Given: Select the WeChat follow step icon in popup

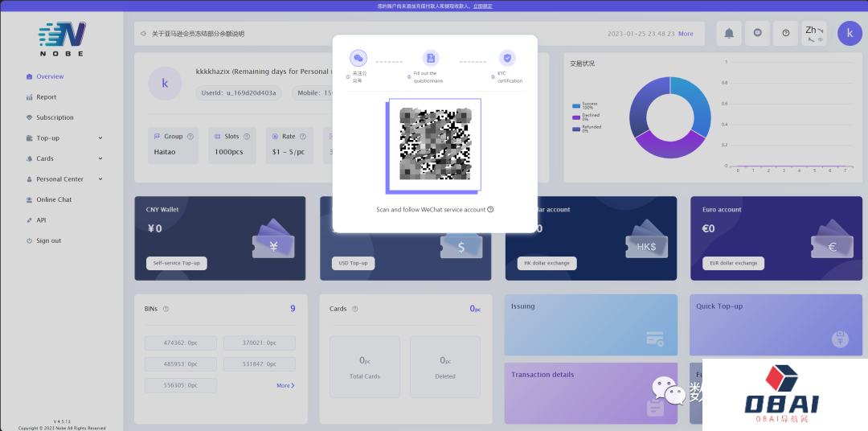Looking at the screenshot, I should tap(358, 58).
